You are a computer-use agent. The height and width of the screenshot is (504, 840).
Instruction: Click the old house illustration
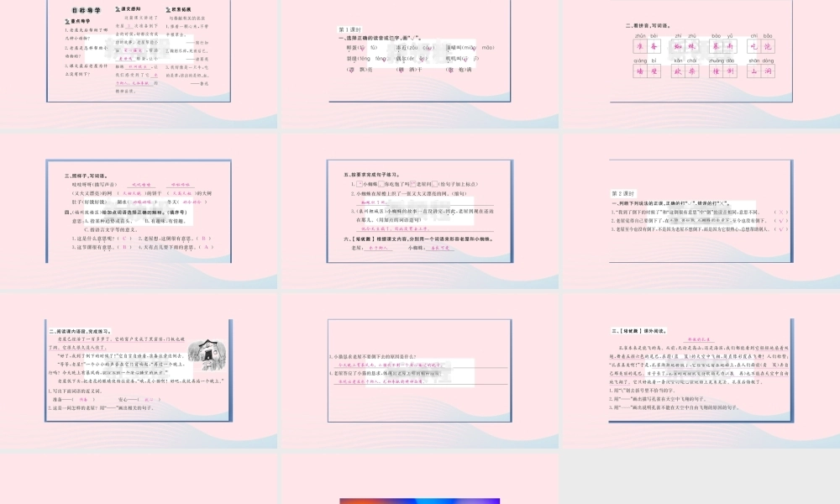pos(207,354)
